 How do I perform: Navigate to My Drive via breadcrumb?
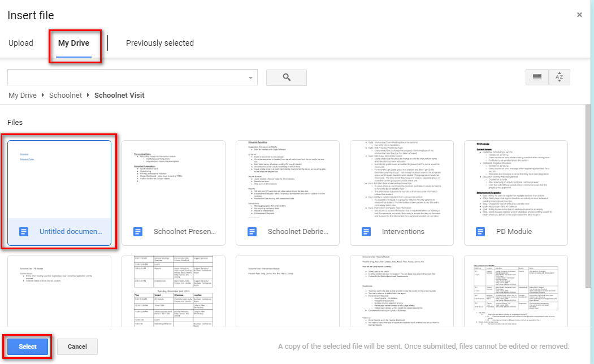(22, 95)
